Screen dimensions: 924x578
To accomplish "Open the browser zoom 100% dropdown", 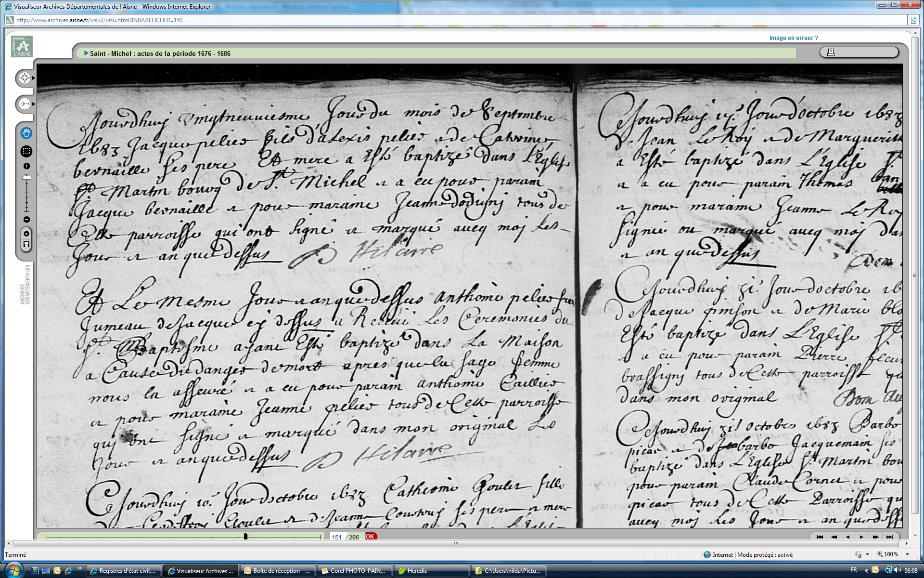I will tap(908, 554).
